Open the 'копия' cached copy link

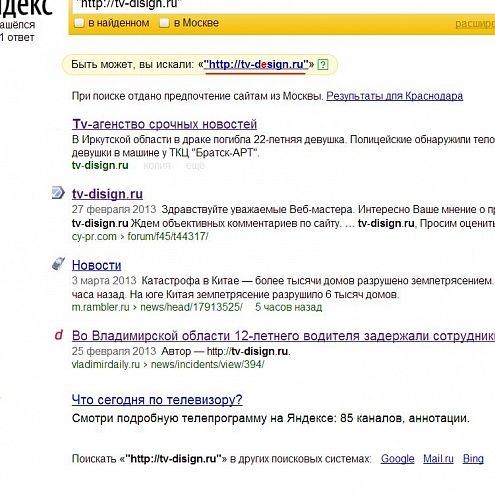(157, 165)
